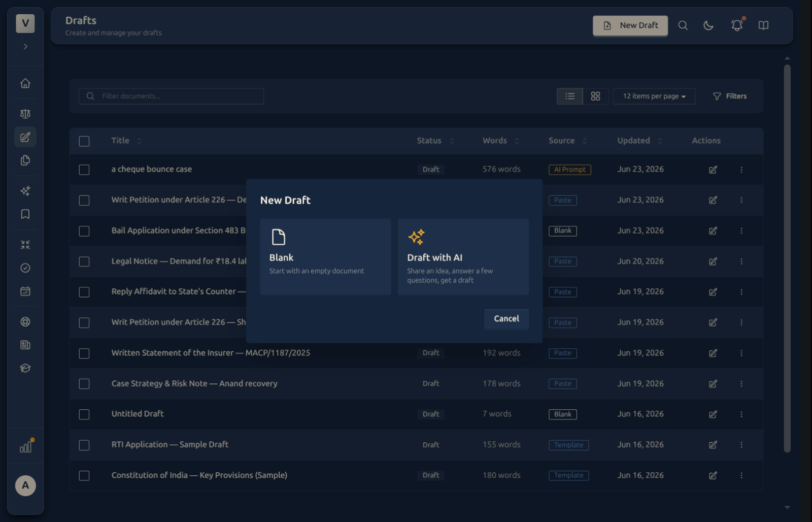812x522 pixels.
Task: Click the V logo in sidebar
Action: point(25,23)
